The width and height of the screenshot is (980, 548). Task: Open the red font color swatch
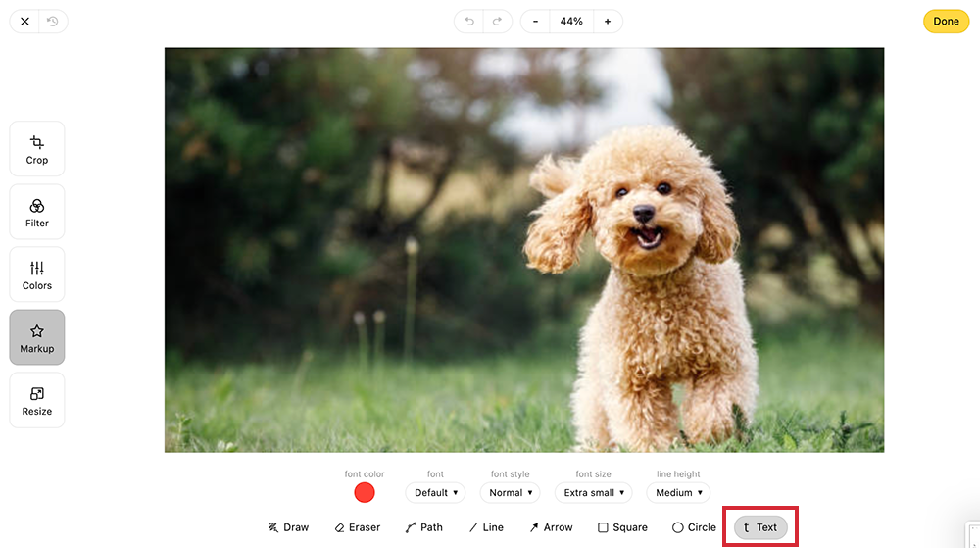tap(365, 492)
